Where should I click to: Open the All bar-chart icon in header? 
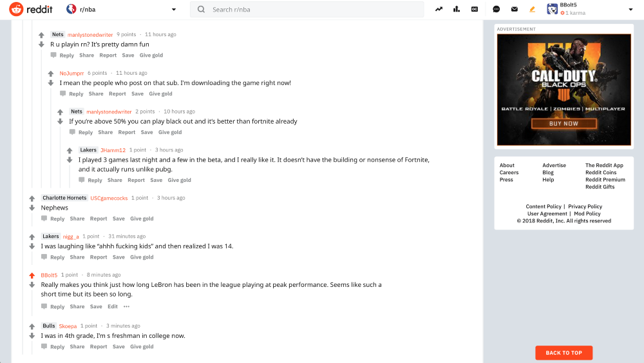[457, 9]
